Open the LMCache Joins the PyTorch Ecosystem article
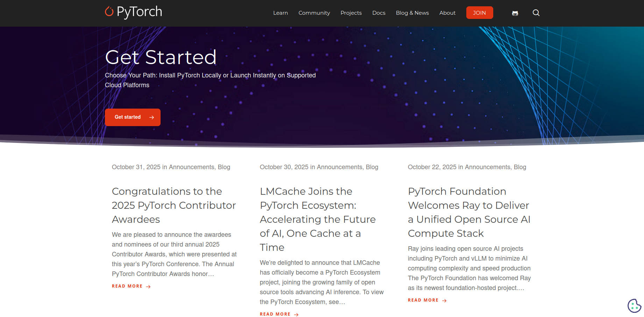 (x=318, y=219)
